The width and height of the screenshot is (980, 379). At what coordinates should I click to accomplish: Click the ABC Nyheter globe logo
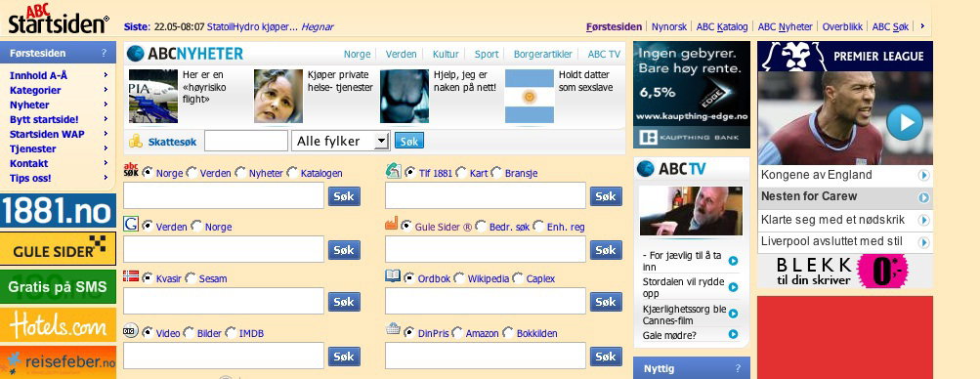[135, 54]
